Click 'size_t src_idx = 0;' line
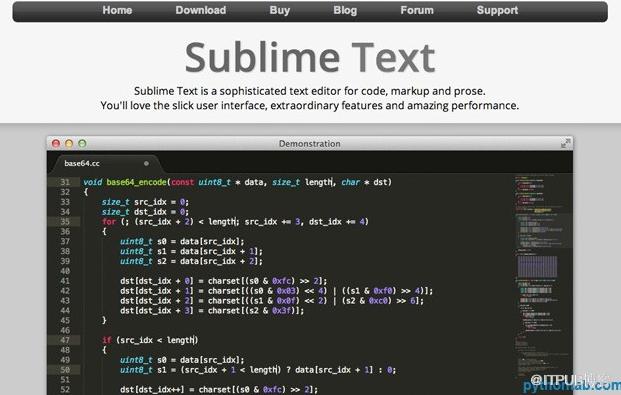The width and height of the screenshot is (621, 395). pos(145,202)
